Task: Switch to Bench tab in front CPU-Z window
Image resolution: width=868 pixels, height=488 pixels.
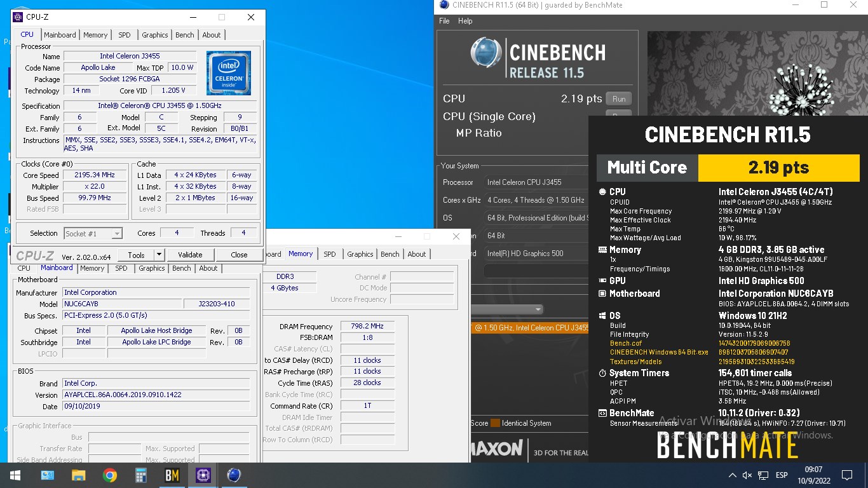Action: click(185, 35)
